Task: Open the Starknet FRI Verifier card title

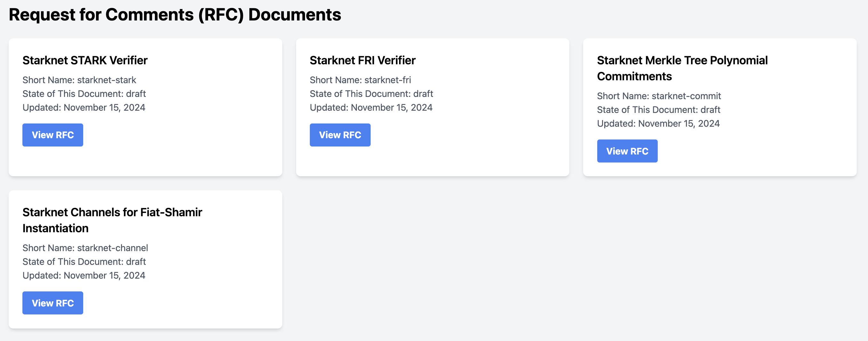Action: [363, 60]
